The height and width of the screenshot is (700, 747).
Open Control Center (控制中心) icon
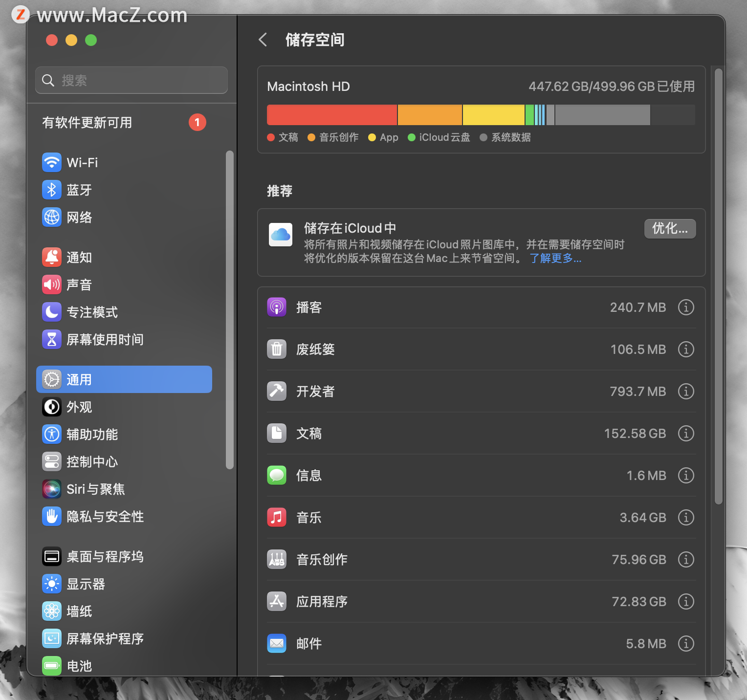[51, 462]
